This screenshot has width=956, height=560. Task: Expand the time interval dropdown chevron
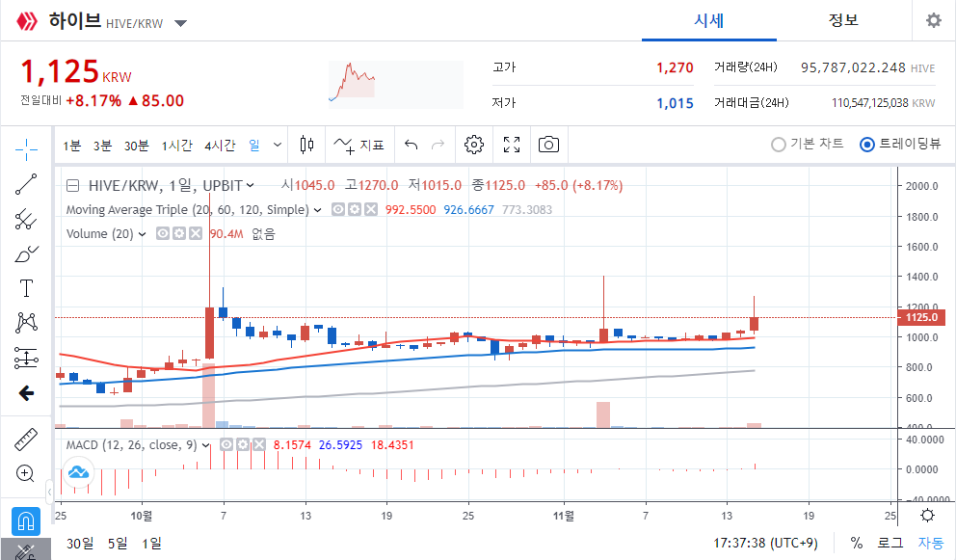tap(278, 146)
